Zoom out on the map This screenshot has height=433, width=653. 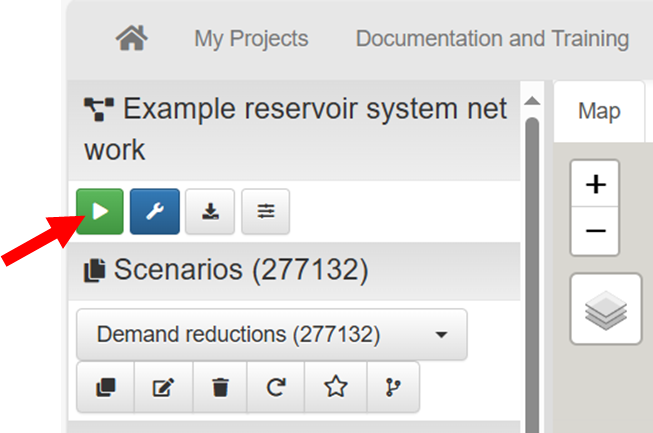tap(595, 231)
